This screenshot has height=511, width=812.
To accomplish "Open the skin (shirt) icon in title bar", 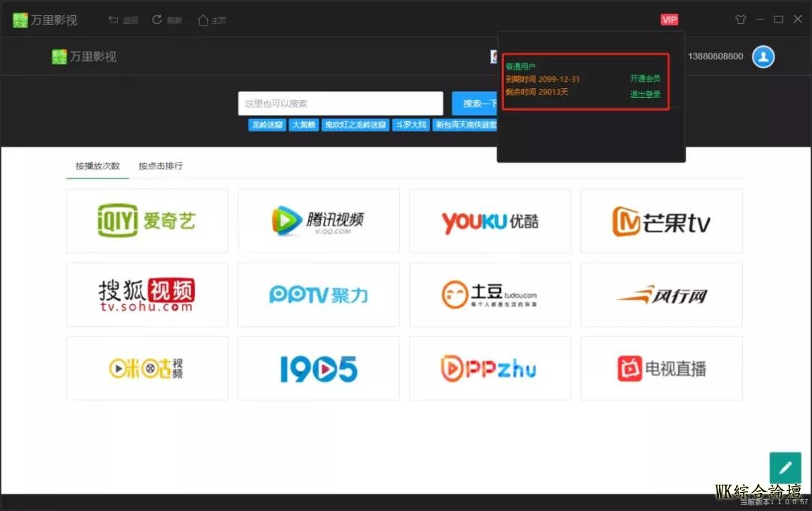I will coord(740,20).
